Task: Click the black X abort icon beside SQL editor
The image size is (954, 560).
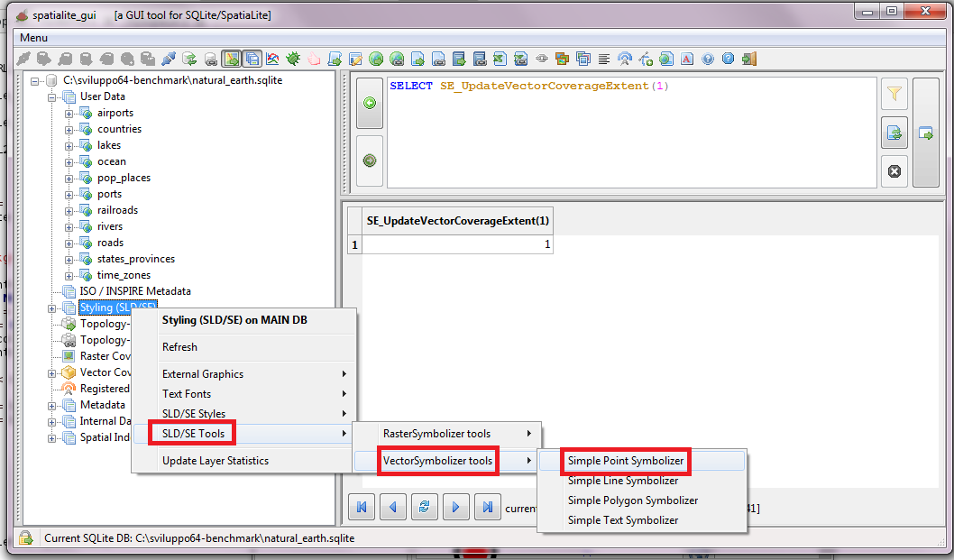Action: pos(894,171)
